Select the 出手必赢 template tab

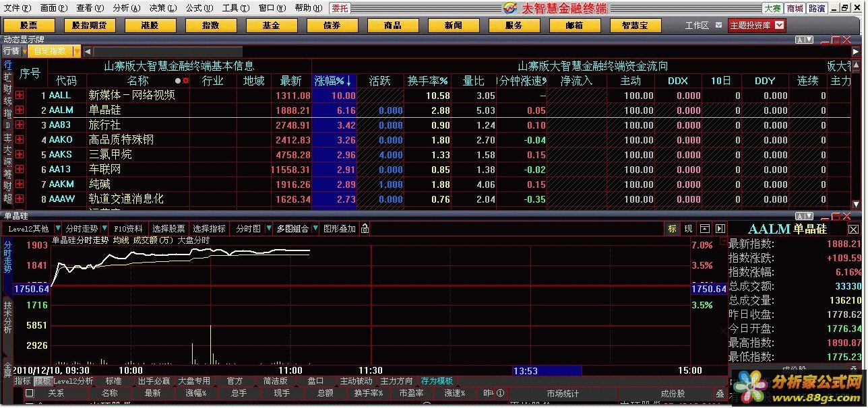click(154, 381)
